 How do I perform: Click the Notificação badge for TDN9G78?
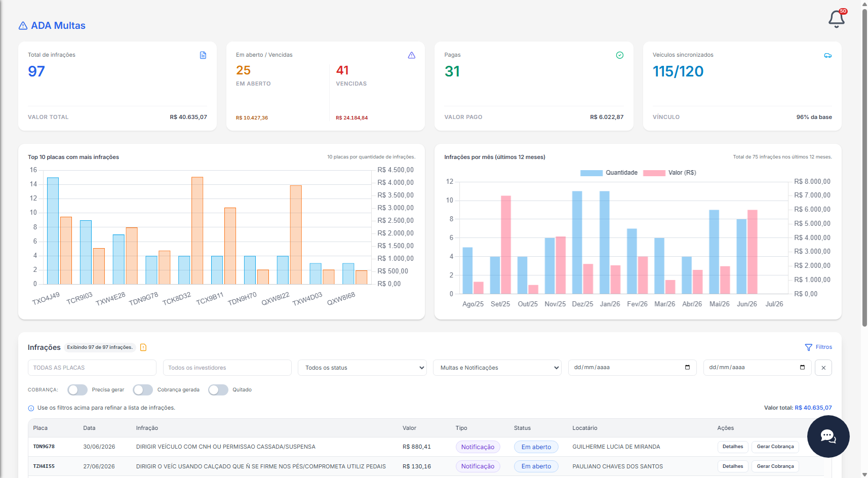(x=478, y=447)
